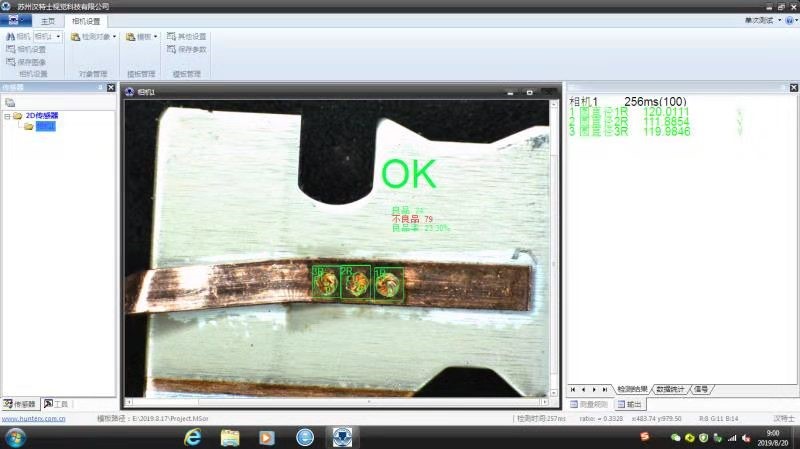Expand the 模板 template dropdown
The width and height of the screenshot is (800, 449).
[143, 37]
